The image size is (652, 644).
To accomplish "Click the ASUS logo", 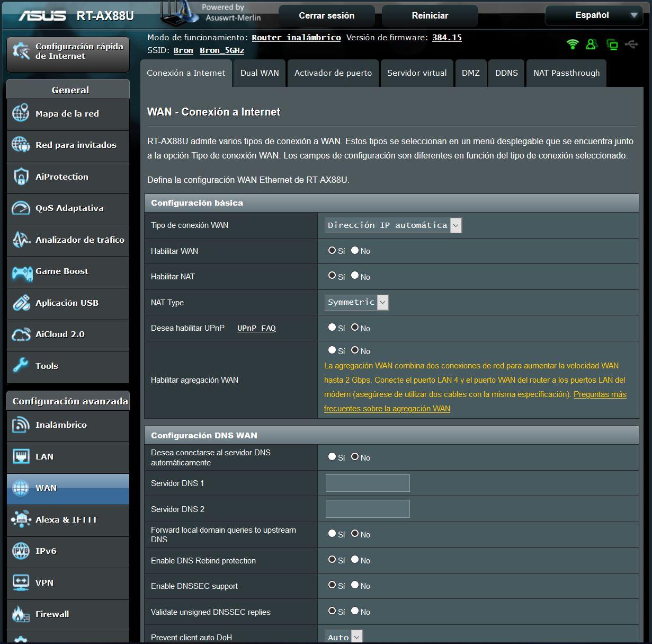I will pyautogui.click(x=42, y=16).
